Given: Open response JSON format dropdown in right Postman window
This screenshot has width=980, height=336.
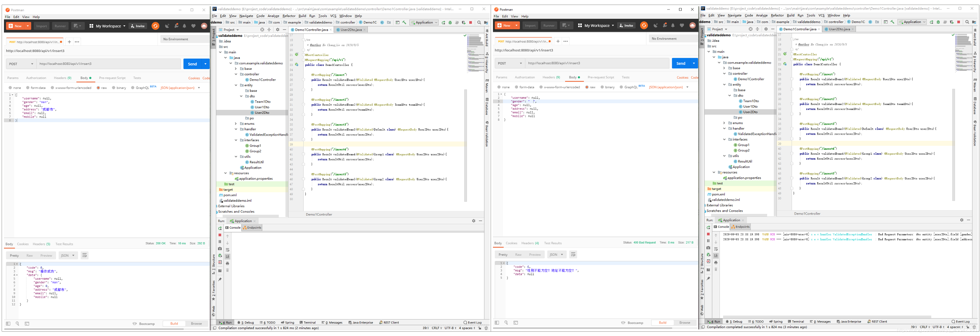Looking at the screenshot, I should point(556,255).
